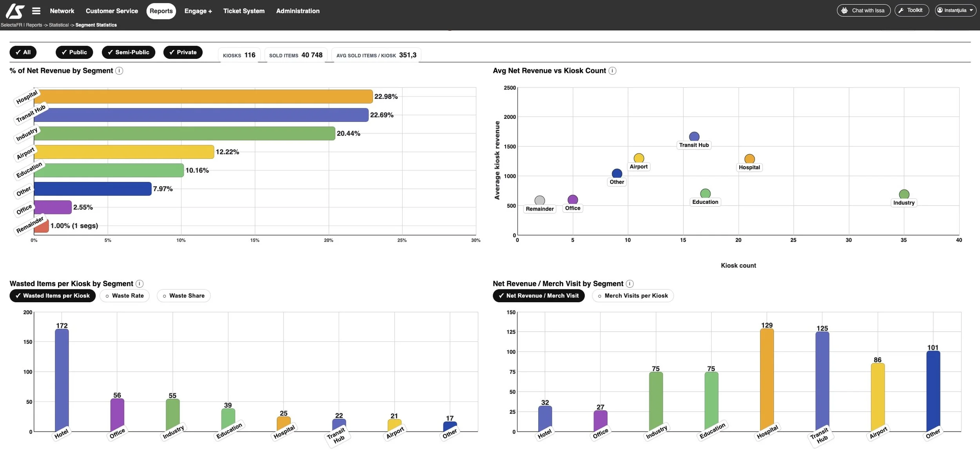Toggle the Private kiosk filter
The image size is (980, 463).
click(183, 52)
